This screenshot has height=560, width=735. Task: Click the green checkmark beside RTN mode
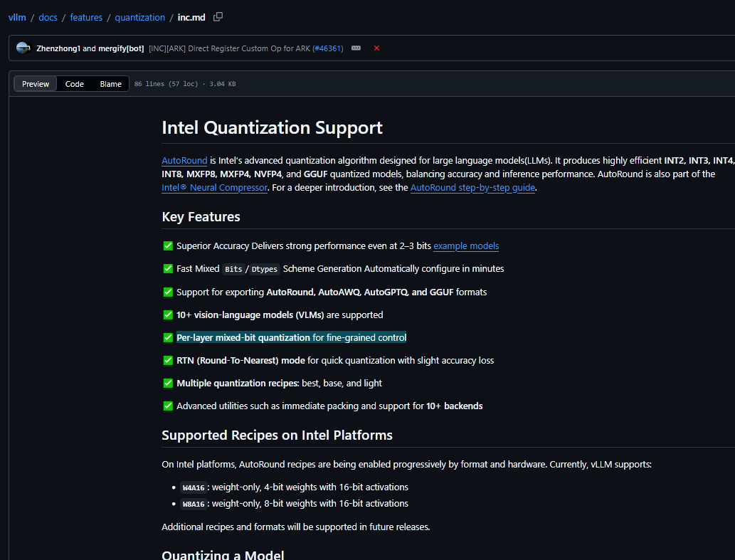(168, 360)
